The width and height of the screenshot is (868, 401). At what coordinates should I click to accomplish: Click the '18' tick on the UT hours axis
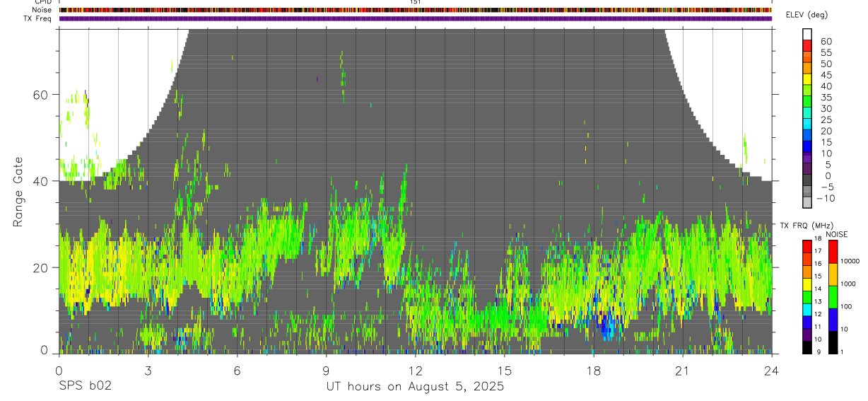[x=594, y=370]
